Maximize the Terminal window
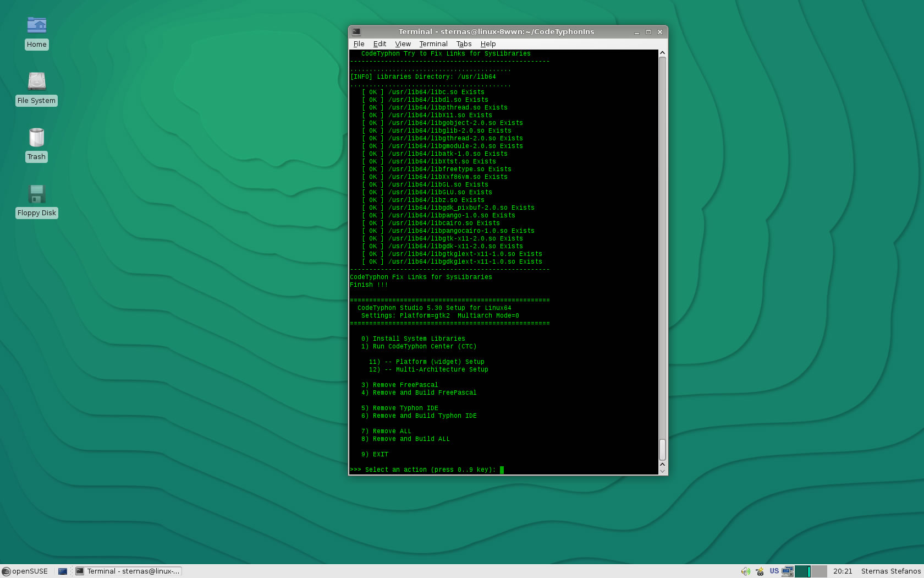This screenshot has height=578, width=924. (648, 32)
